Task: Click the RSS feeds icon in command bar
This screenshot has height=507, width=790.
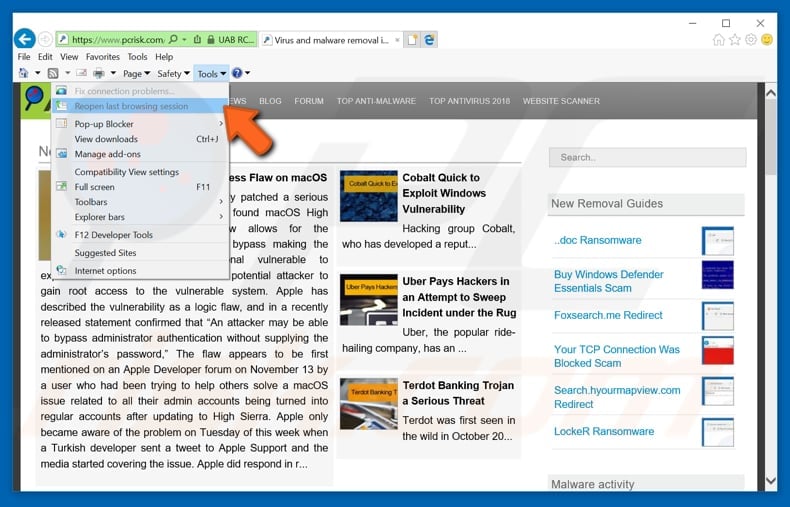Action: [x=52, y=74]
